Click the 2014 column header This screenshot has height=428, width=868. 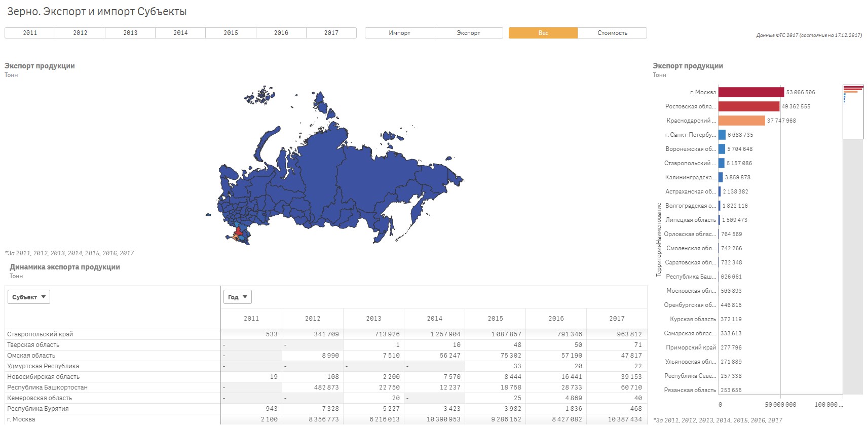click(434, 319)
